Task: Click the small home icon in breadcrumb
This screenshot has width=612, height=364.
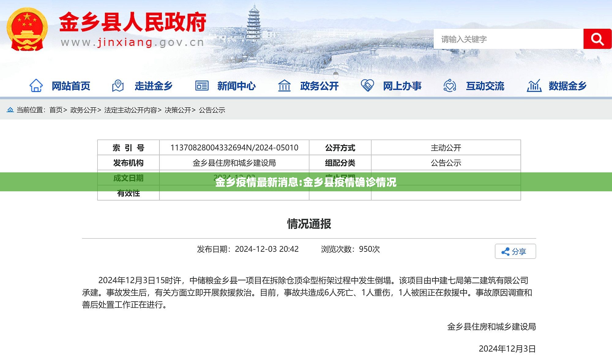Action: 10,110
